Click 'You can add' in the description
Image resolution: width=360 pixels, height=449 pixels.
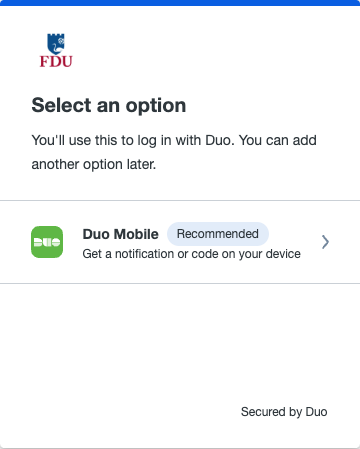(x=278, y=140)
